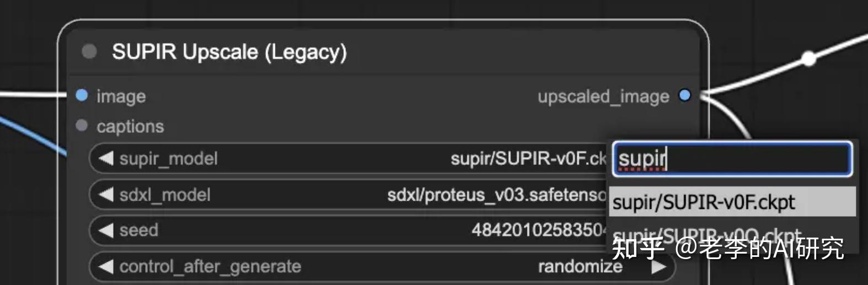
Task: Select supir/SUPIR-v0Q.ckpt from the dropdown list
Action: point(706,235)
